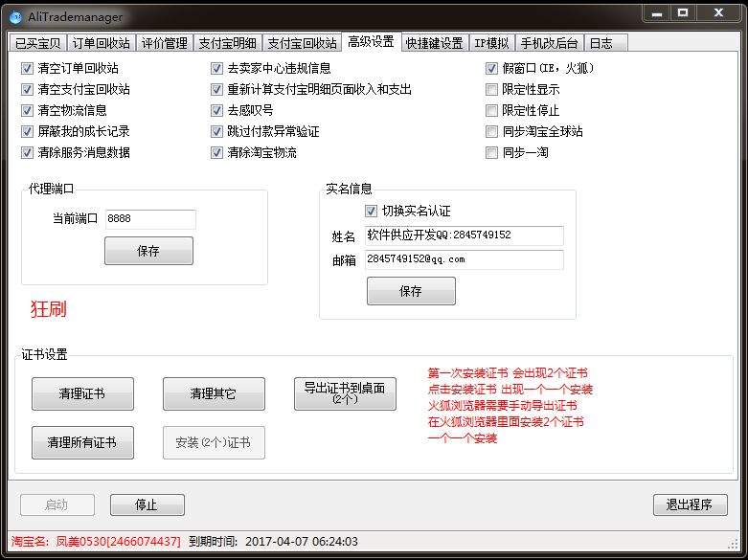748x560 pixels.
Task: Click 导出证书到桌面(2个) button
Action: pos(345,393)
